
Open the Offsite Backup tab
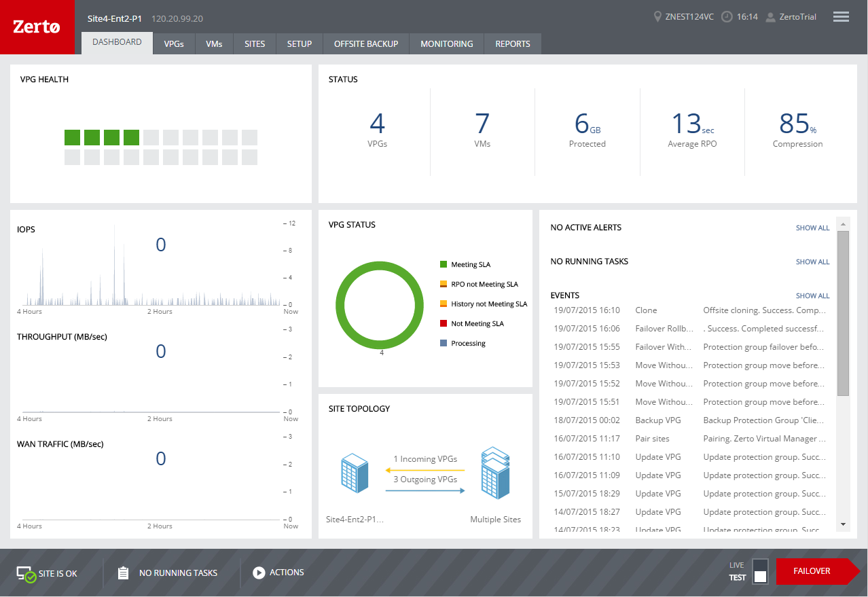click(x=366, y=43)
